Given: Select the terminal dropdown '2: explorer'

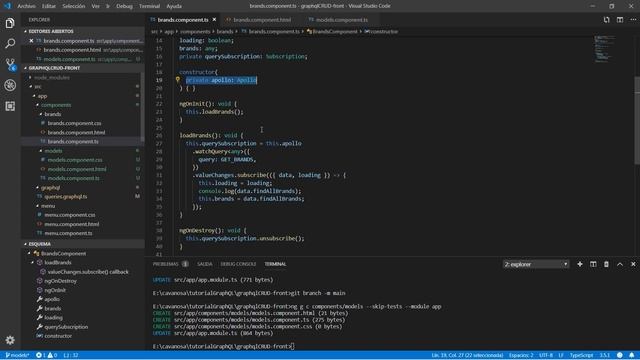Looking at the screenshot, I should point(536,264).
